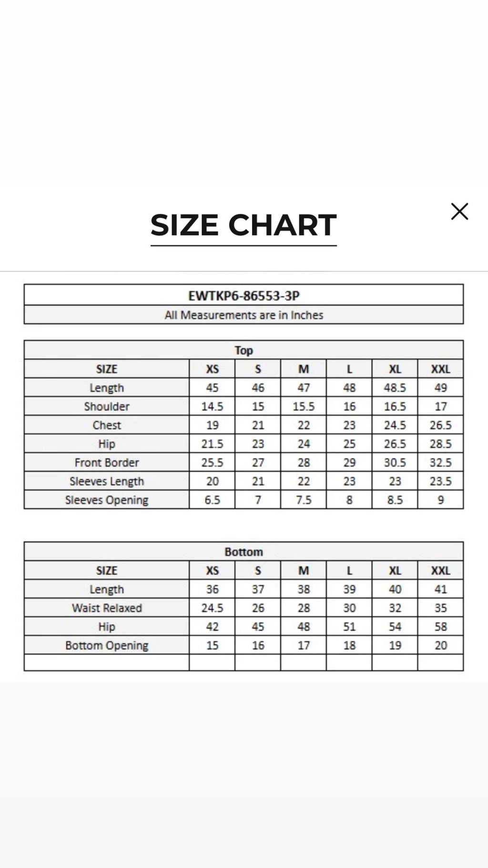
Task: Click the Bottom table header
Action: 244,552
